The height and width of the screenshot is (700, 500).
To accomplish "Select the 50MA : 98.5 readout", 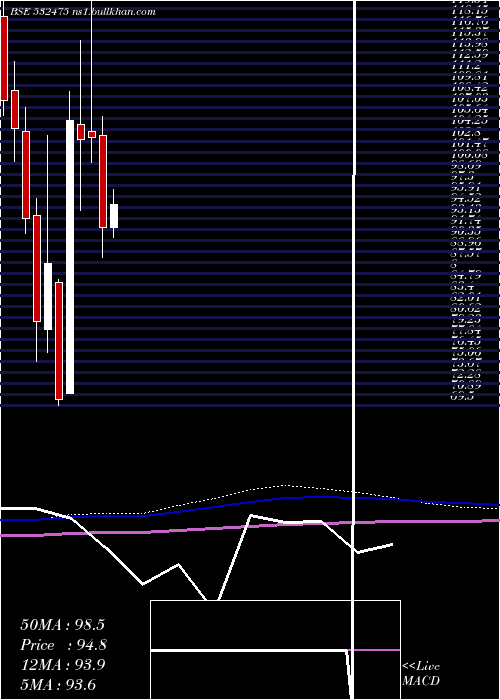I will point(62,625).
